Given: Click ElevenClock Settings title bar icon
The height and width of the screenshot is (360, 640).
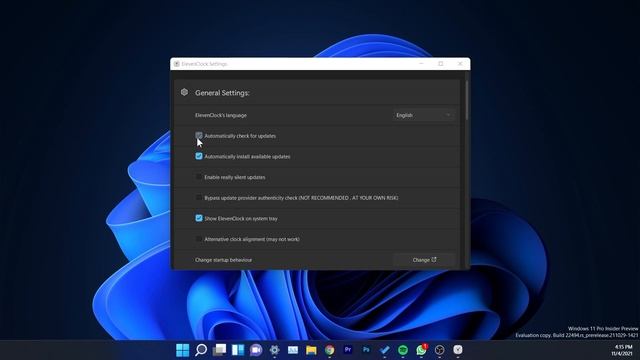Looking at the screenshot, I should pos(177,64).
